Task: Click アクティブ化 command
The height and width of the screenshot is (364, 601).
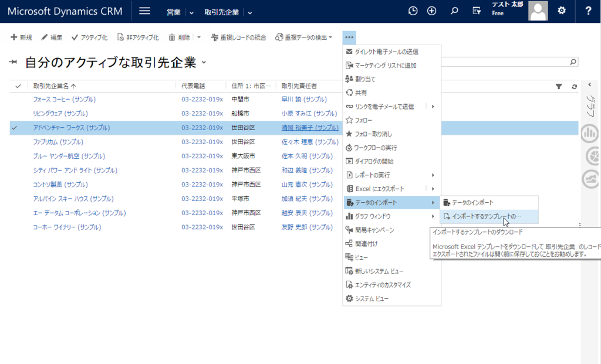Action: point(89,37)
